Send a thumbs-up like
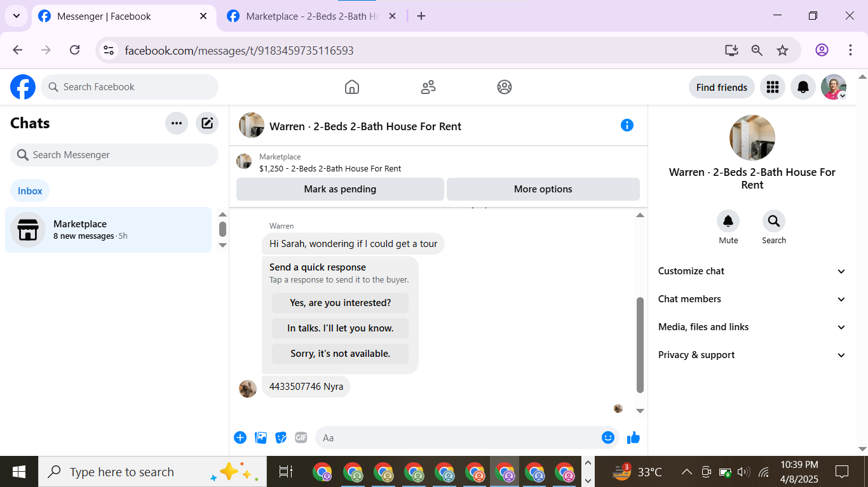The width and height of the screenshot is (868, 487). [634, 437]
